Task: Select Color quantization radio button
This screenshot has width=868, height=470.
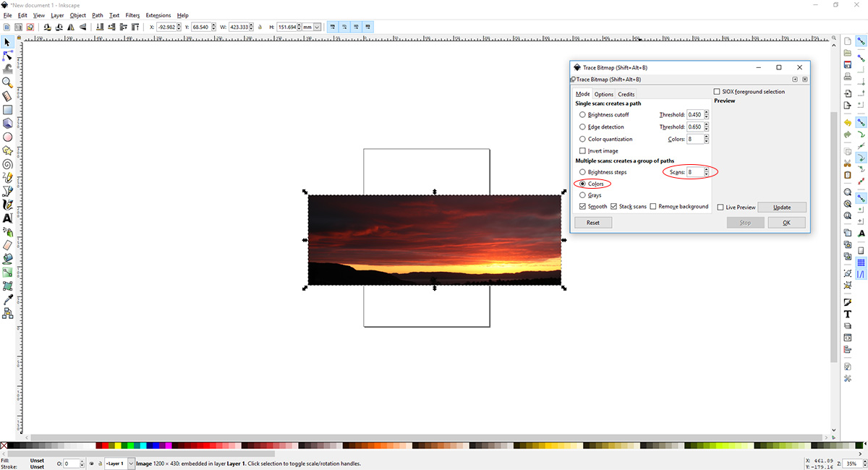Action: pos(582,139)
